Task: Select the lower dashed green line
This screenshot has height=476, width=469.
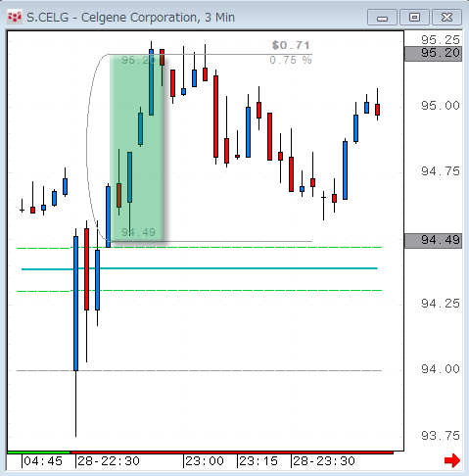Action: pyautogui.click(x=199, y=291)
